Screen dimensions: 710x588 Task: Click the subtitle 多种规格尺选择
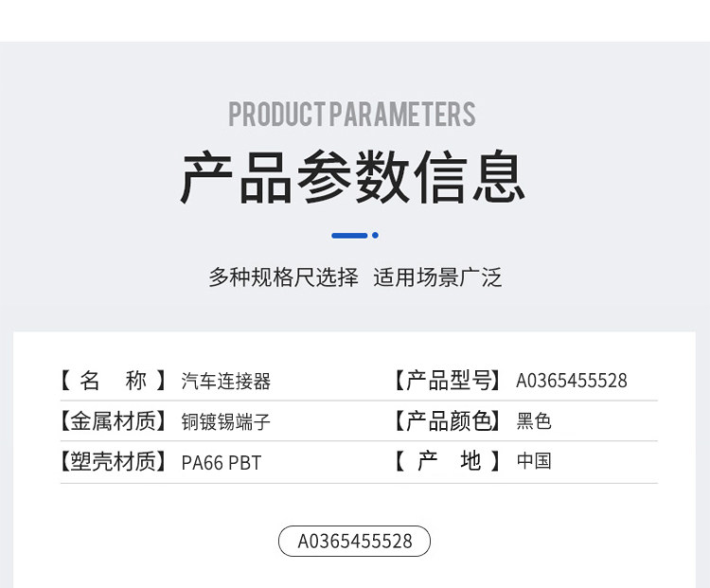tap(283, 277)
